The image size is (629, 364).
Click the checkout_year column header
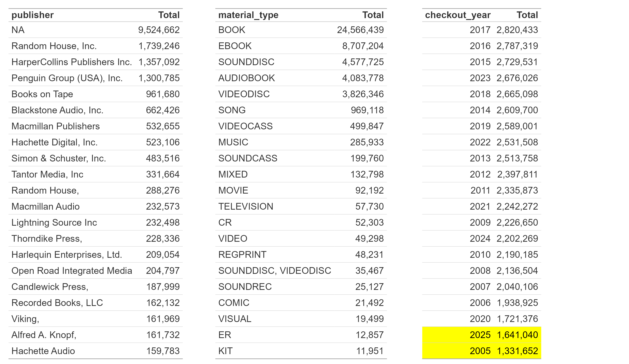[x=458, y=15]
